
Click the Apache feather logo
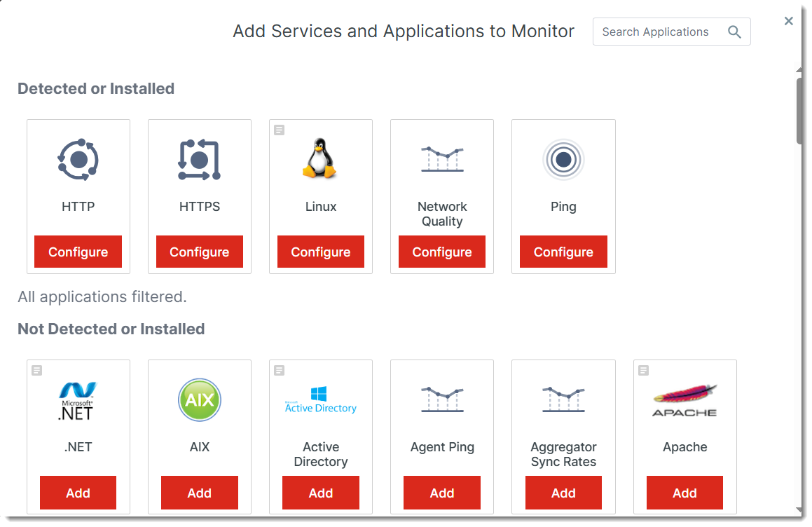[684, 400]
